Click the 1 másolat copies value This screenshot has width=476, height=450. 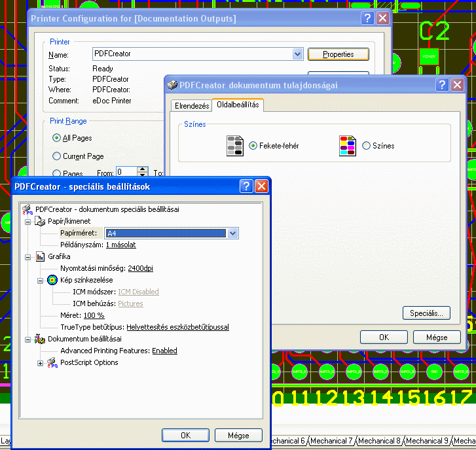coord(121,245)
